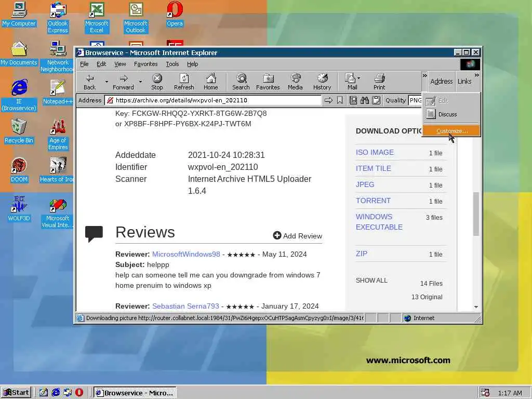Select the Age of Empires desktop icon

[58, 135]
